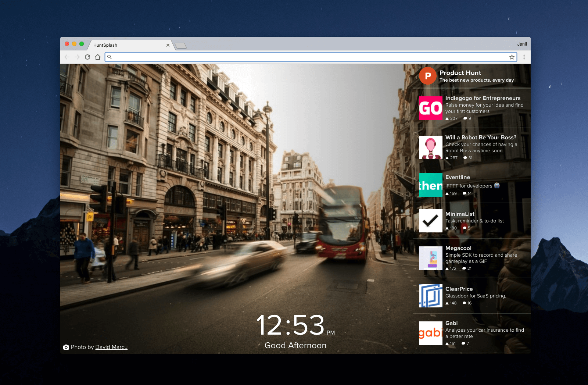
Task: Click the ClearPrice logo icon
Action: click(x=431, y=296)
